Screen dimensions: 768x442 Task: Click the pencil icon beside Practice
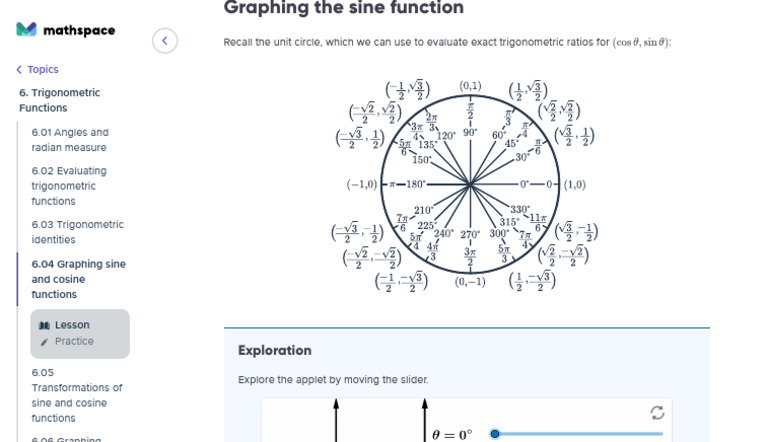click(x=44, y=342)
